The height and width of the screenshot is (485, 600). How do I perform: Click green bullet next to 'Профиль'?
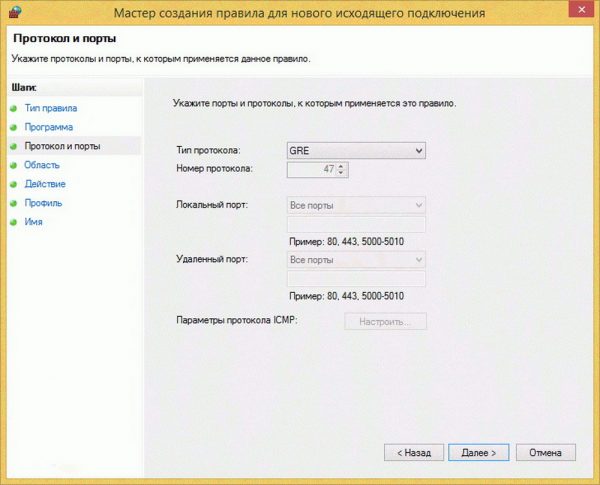[x=14, y=203]
